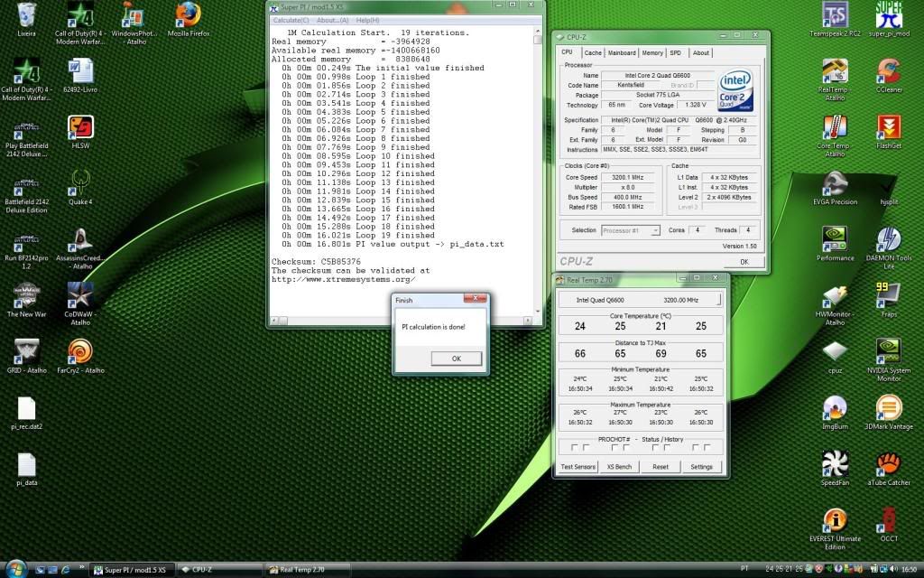
Task: Click the Windows Start orb
Action: coord(16,569)
